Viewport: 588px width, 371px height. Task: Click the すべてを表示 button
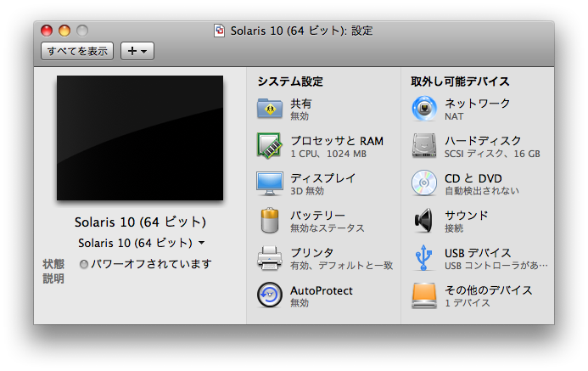point(77,51)
